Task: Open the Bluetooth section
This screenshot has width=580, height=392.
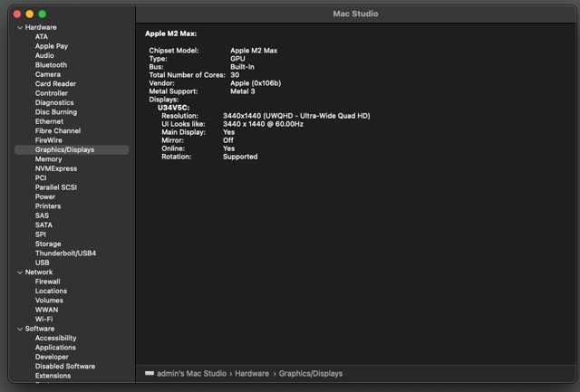Action: [x=51, y=65]
